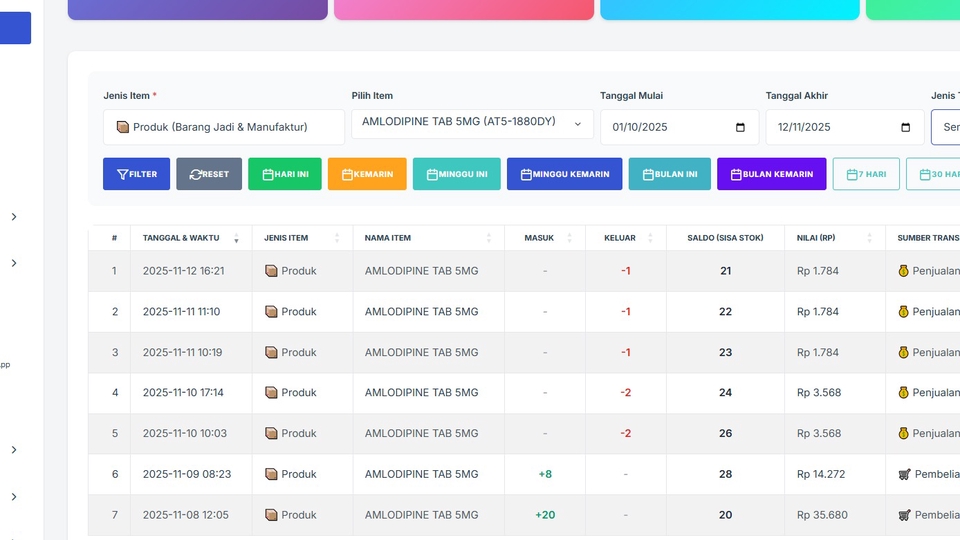Select the MINGGU INI preset
Screen dimensions: 960x540
pos(457,174)
